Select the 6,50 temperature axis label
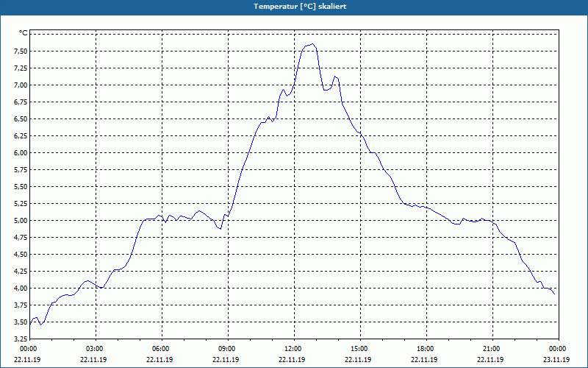 point(21,118)
